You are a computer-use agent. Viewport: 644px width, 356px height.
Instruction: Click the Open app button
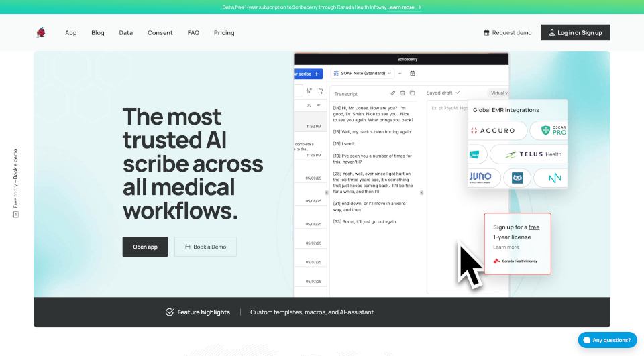coord(145,247)
